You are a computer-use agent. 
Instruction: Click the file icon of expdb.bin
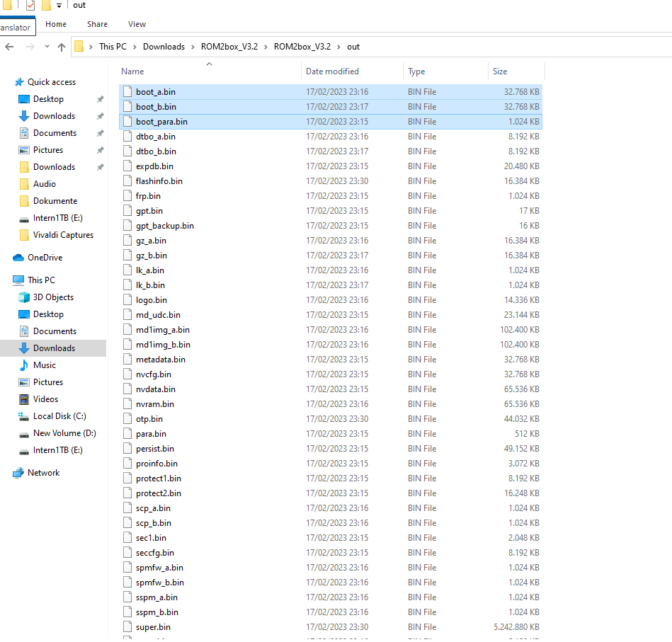pos(127,166)
